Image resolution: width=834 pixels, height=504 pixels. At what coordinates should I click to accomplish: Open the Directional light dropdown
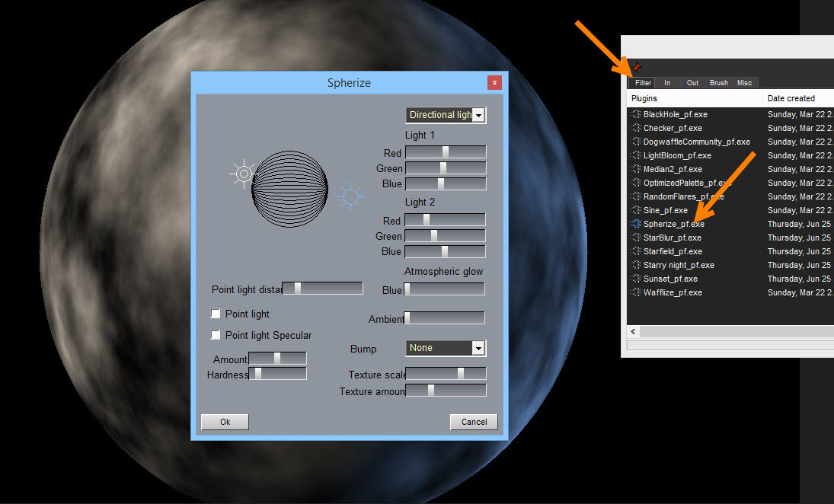[478, 115]
